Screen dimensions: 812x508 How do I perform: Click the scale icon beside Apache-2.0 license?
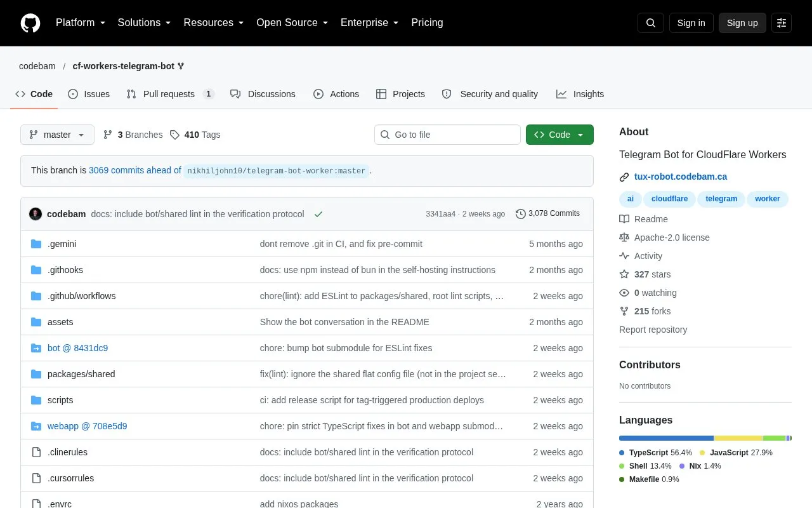click(624, 237)
